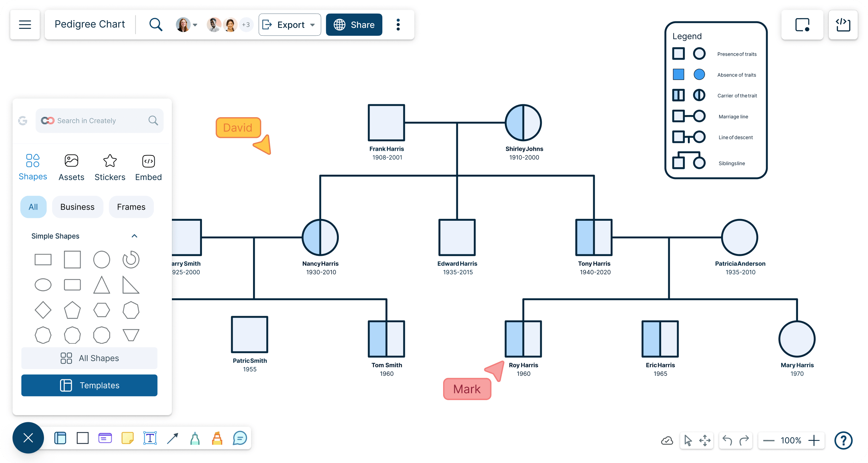Screen dimensions: 868x463
Task: Select the comment tool
Action: point(240,438)
